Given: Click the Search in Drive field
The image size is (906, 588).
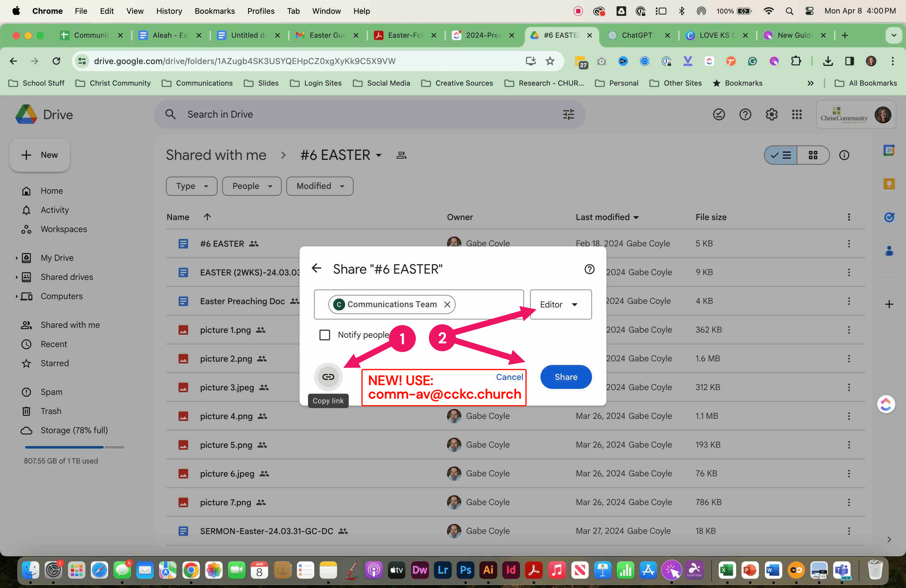Looking at the screenshot, I should (369, 114).
